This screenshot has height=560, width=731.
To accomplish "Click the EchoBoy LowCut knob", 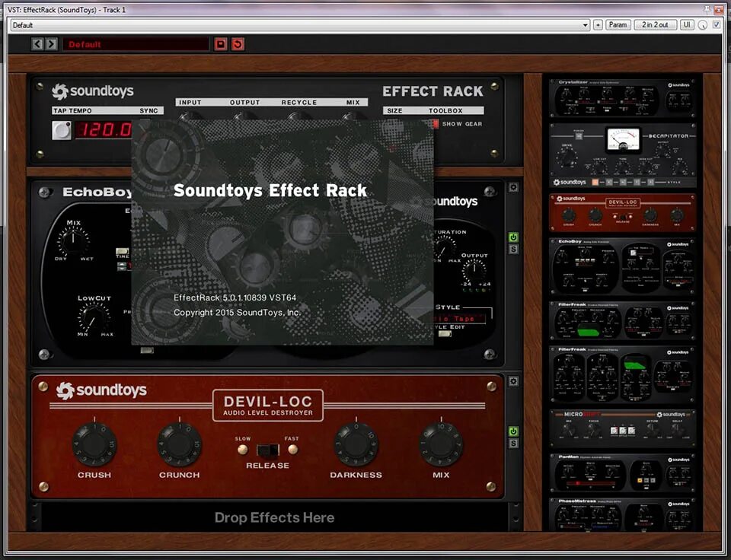I will 94,317.
